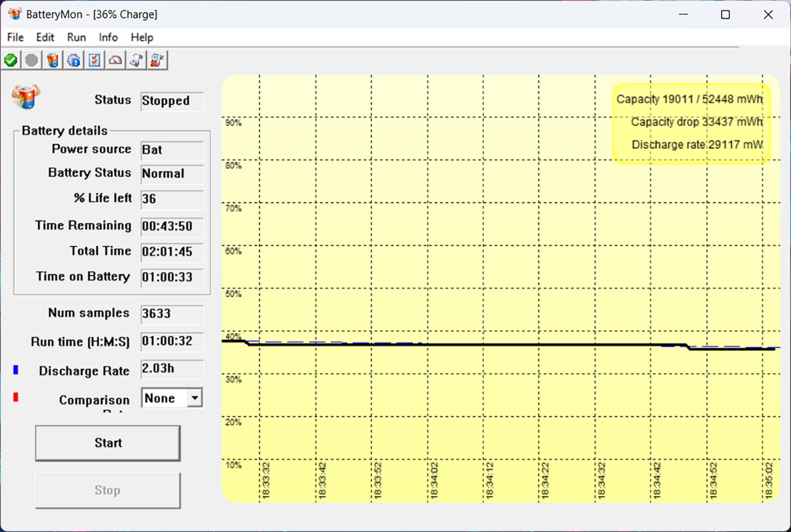
Task: Click the 18:35:02 time label on the graph
Action: (x=769, y=481)
